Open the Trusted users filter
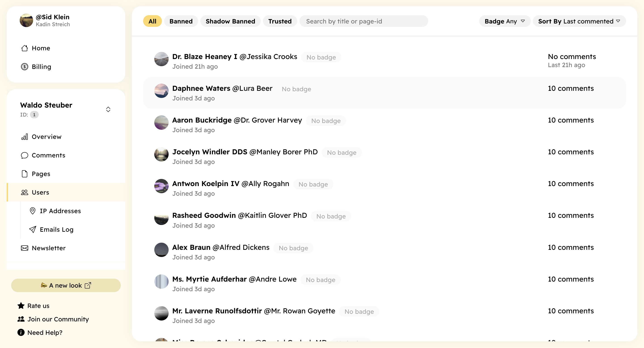This screenshot has width=644, height=348. click(280, 21)
